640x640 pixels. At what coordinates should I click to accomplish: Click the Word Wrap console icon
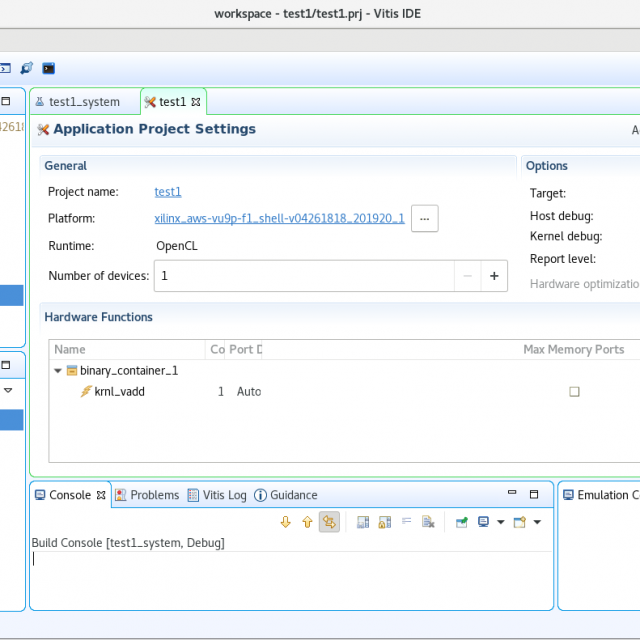(x=407, y=522)
